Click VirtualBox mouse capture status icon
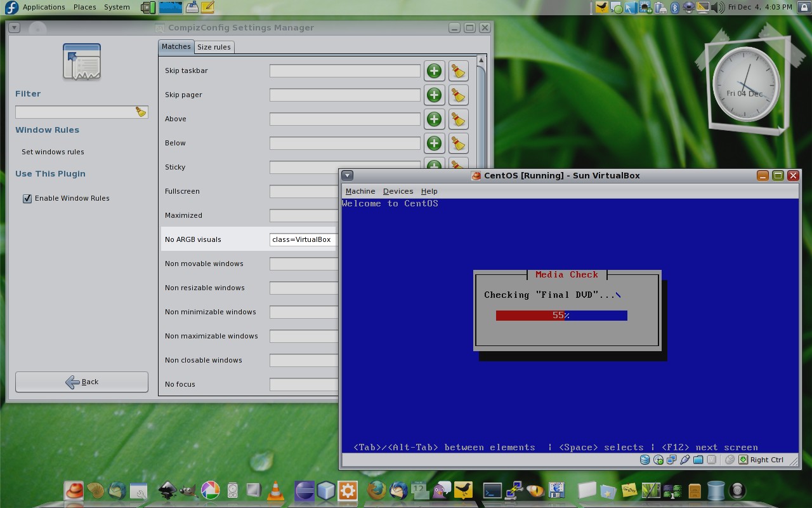Image resolution: width=812 pixels, height=508 pixels. [730, 460]
